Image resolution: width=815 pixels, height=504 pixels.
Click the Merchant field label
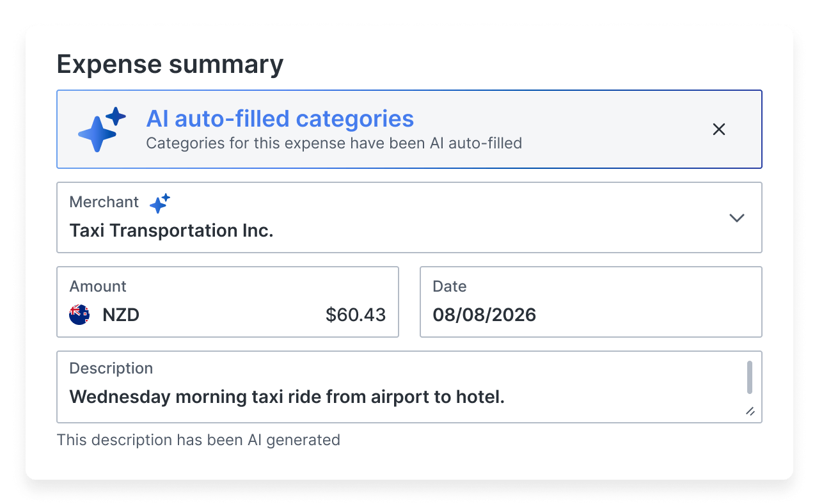(x=104, y=202)
